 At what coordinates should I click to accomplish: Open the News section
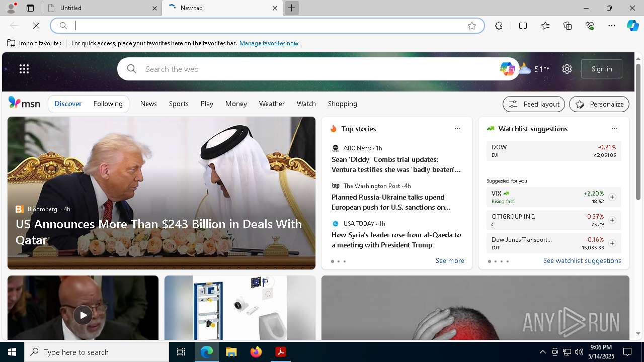[x=148, y=104]
